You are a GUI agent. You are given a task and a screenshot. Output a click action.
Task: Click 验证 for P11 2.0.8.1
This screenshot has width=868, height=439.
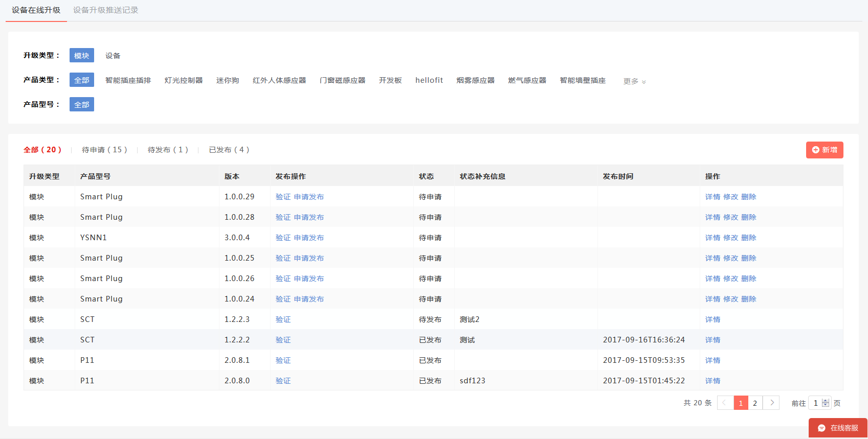(x=283, y=360)
